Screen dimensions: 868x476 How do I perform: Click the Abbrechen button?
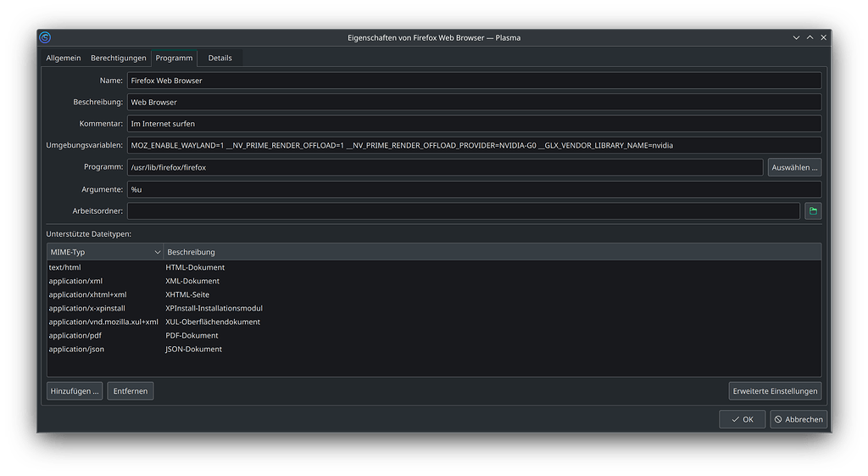click(x=798, y=419)
